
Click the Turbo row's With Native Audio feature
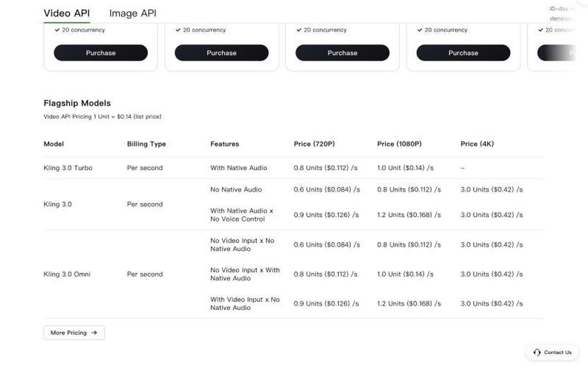(x=239, y=168)
